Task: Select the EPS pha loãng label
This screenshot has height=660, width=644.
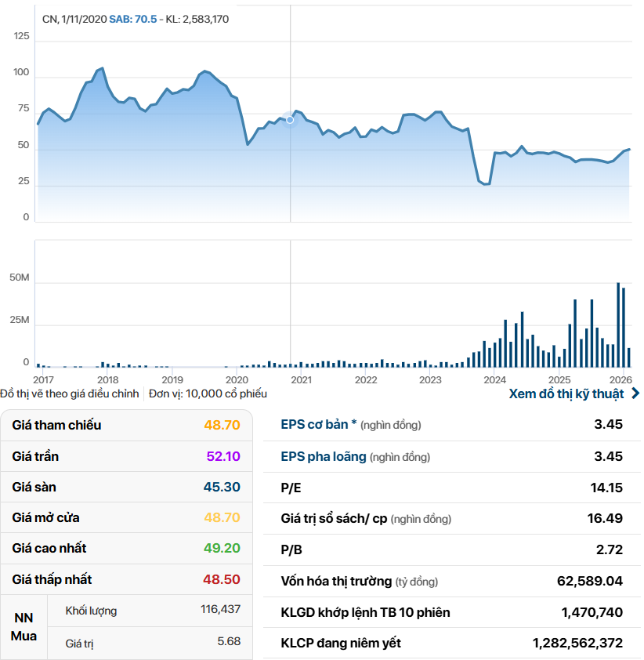Action: pos(323,456)
